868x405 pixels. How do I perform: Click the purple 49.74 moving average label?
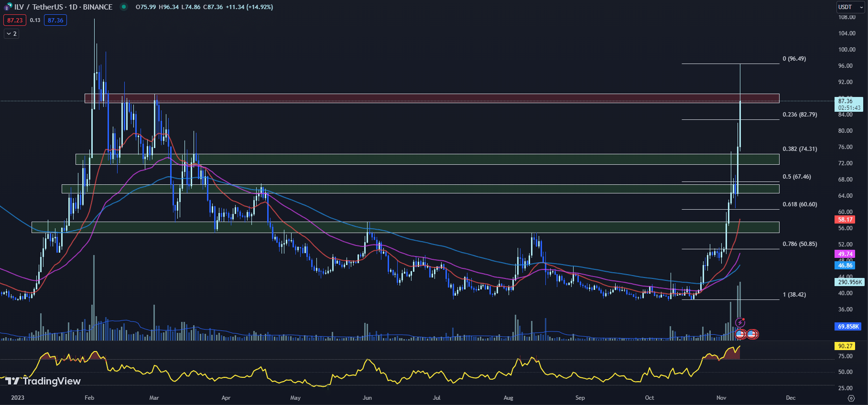click(x=845, y=254)
